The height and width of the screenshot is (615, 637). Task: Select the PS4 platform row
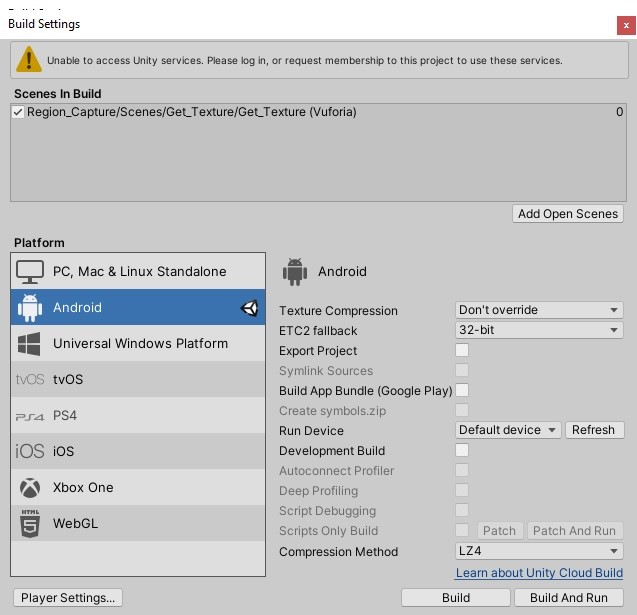click(138, 415)
